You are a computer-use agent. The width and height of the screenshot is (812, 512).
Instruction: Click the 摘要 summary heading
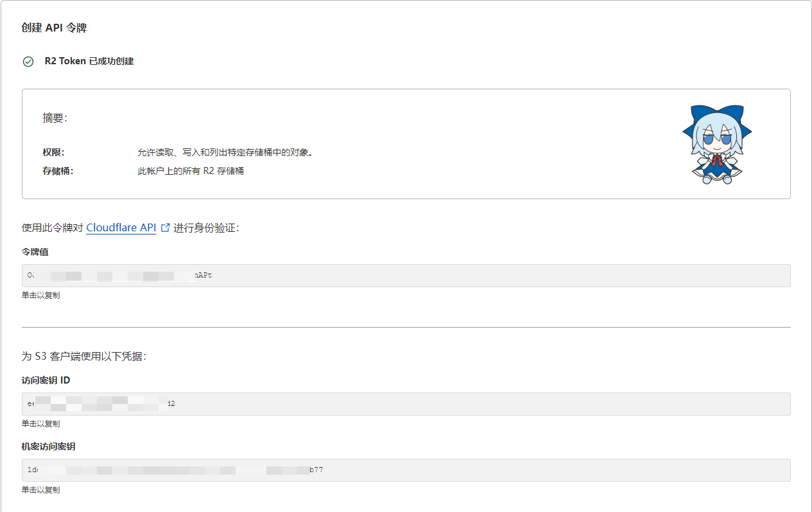55,118
